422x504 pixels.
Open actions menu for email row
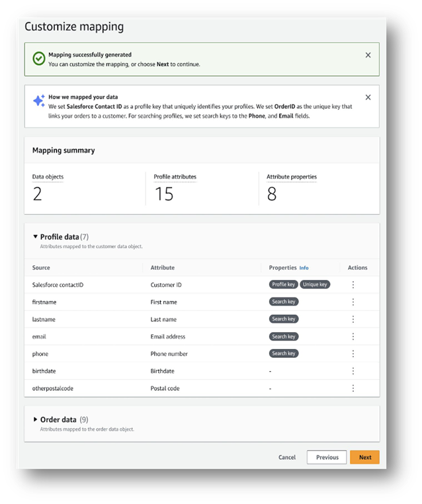pos(353,337)
